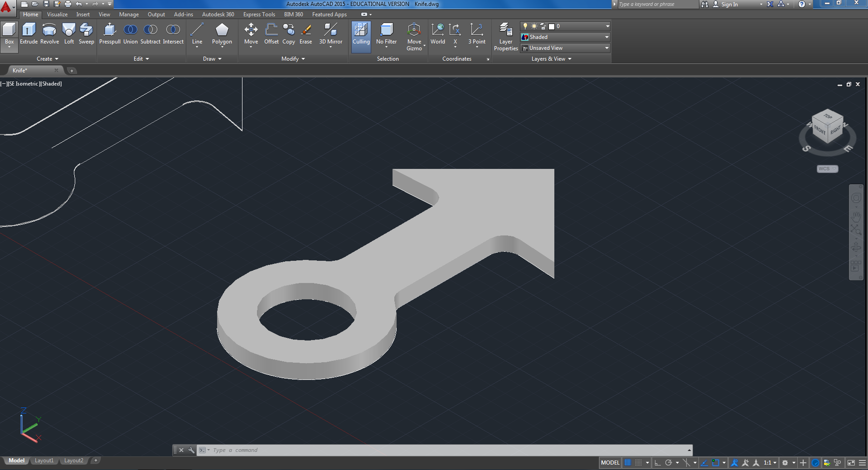This screenshot has width=868, height=470.
Task: Apply the Subtract boolean tool
Action: pyautogui.click(x=150, y=34)
